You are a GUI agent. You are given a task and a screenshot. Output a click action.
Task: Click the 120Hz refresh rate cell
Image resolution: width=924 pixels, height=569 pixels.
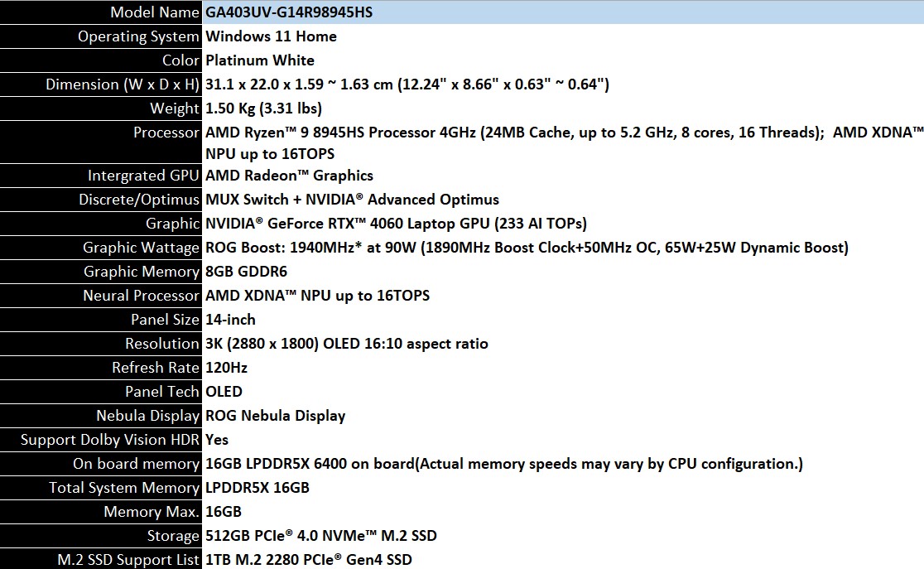point(226,368)
